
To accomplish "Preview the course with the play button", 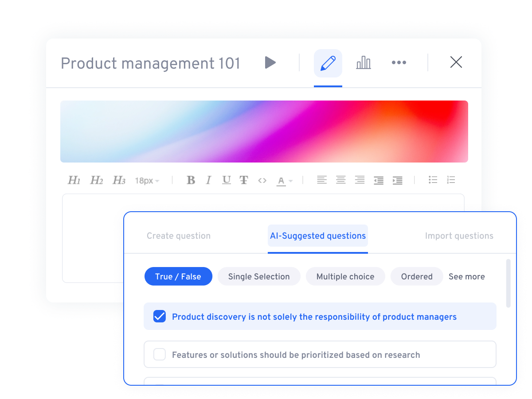I will [x=270, y=62].
